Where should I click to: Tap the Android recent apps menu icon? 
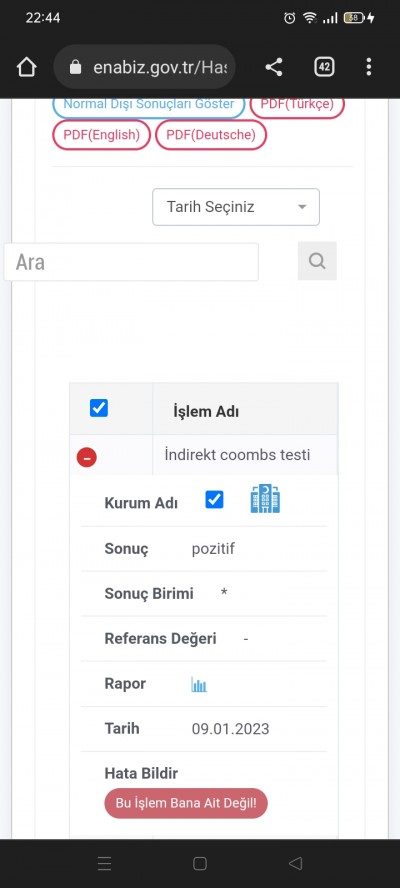coord(104,863)
